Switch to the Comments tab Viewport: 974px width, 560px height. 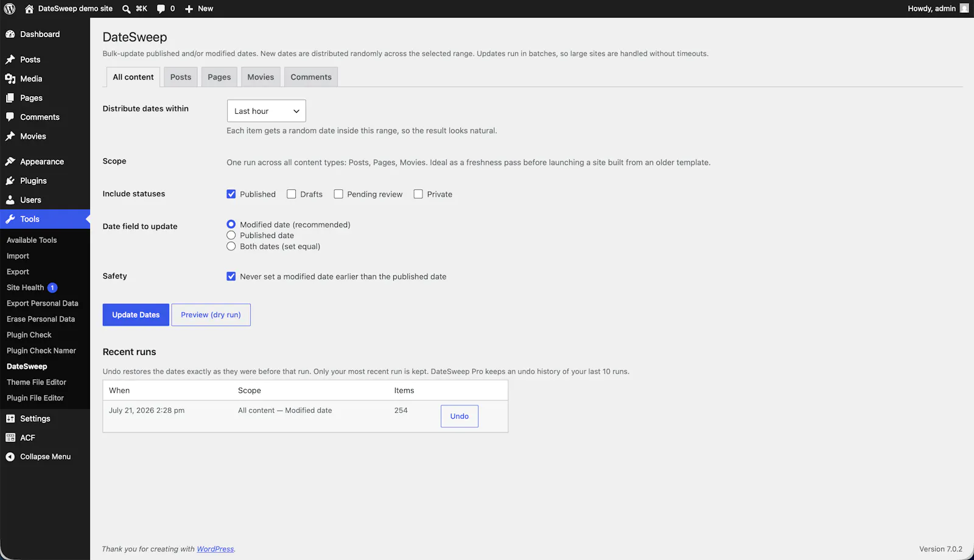point(311,77)
